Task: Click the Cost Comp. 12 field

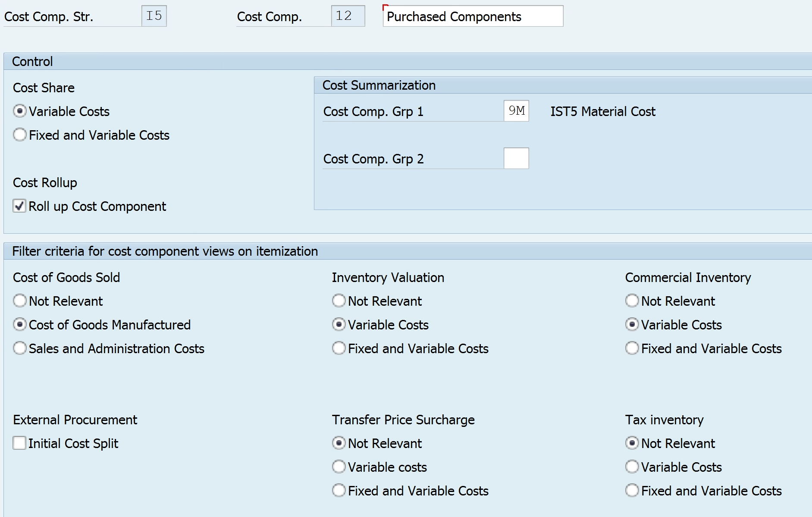Action: [x=348, y=16]
